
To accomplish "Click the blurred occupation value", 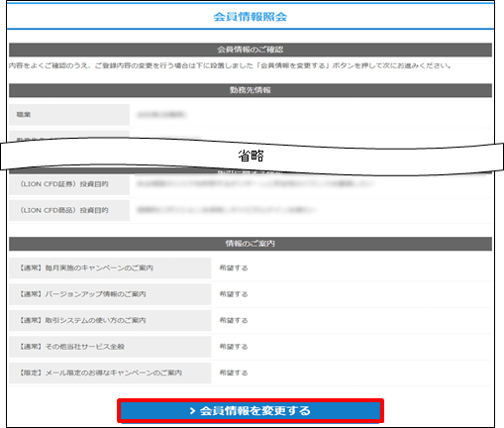I will (x=161, y=115).
